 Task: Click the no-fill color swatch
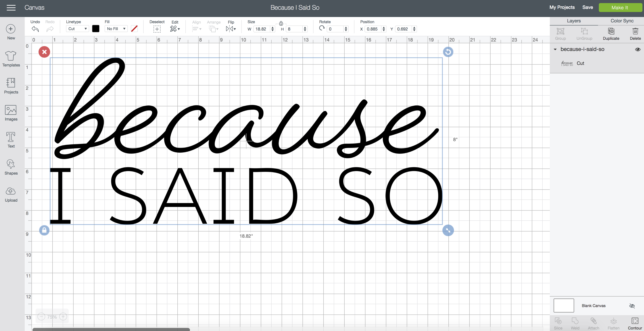coord(134,29)
